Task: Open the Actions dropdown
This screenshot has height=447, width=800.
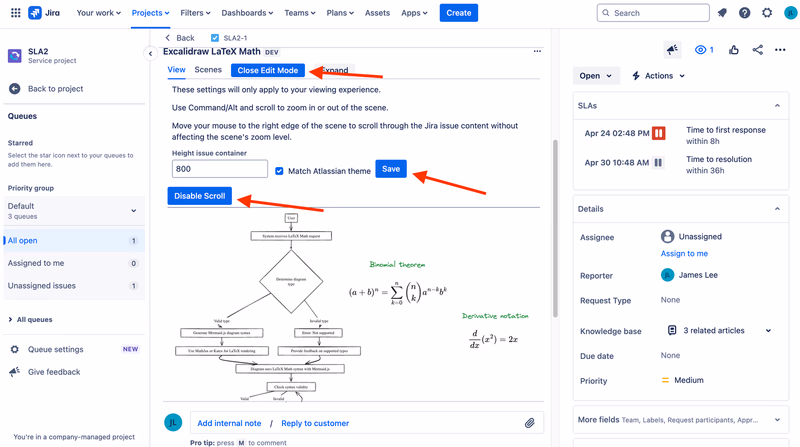Action: 658,76
